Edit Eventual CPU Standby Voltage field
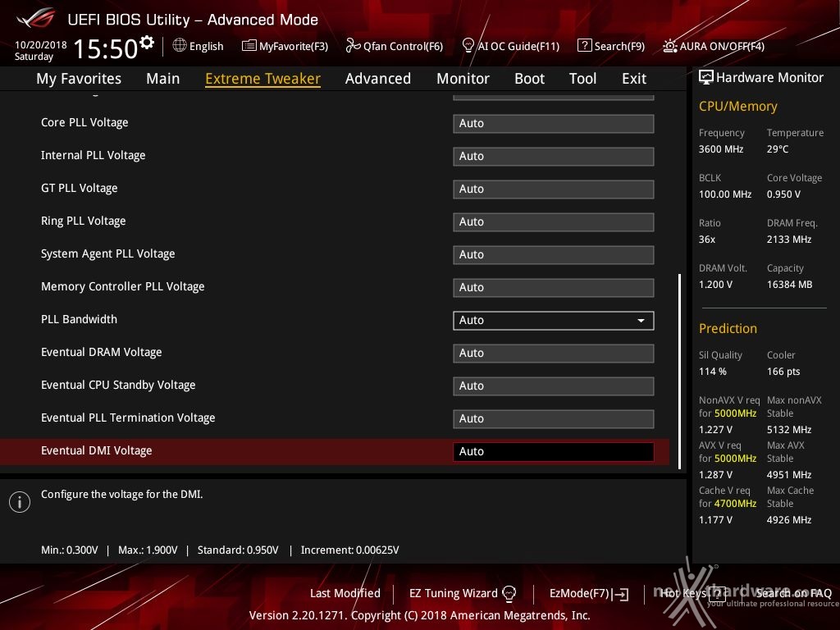 [x=554, y=386]
